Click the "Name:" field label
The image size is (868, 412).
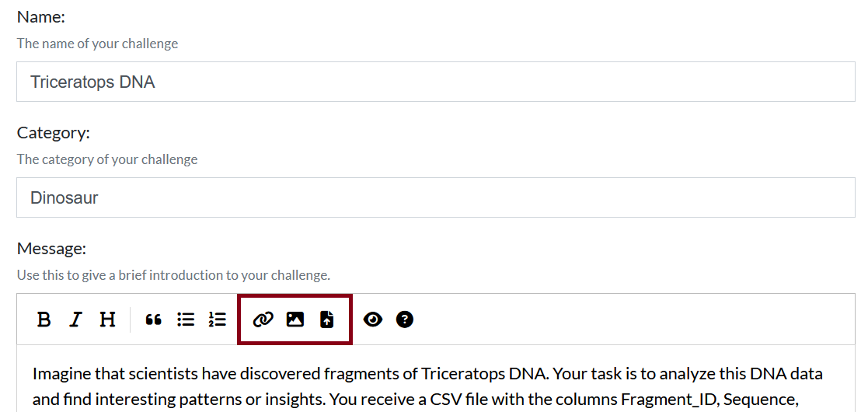coord(41,17)
